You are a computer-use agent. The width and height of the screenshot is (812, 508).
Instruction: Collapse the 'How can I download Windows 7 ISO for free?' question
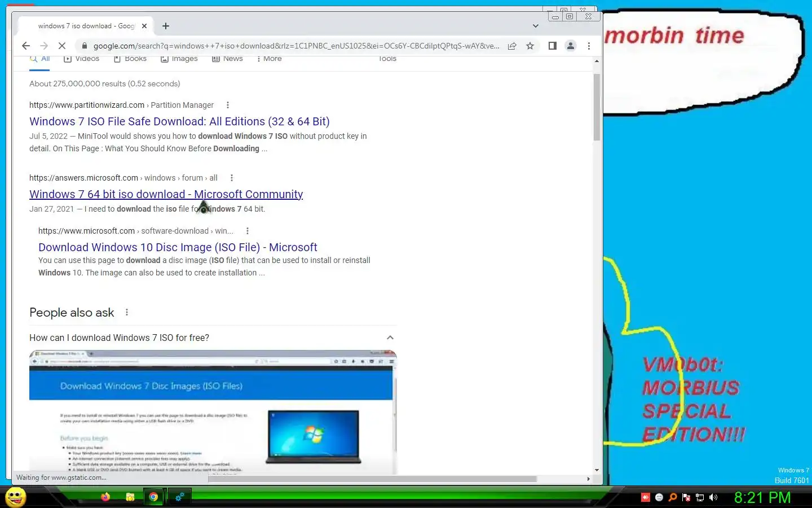390,338
